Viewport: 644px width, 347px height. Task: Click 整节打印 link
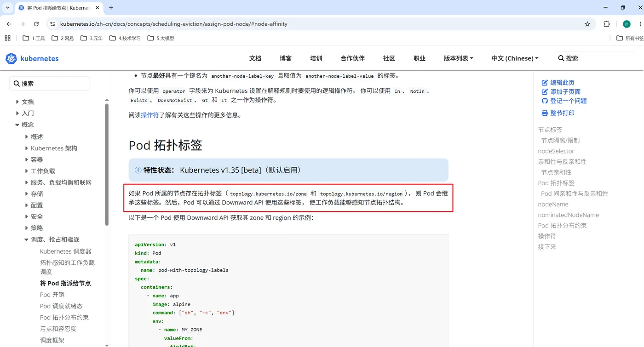[x=558, y=113]
